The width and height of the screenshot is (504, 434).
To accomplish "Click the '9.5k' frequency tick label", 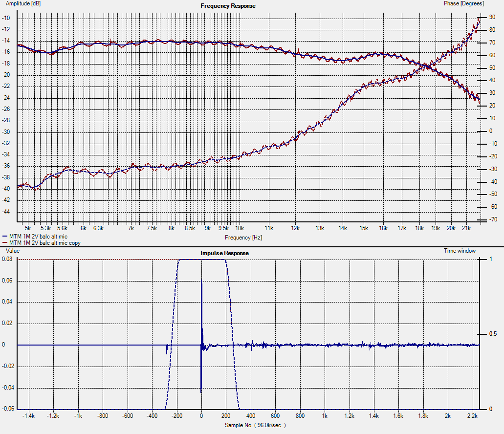I will tap(223, 228).
